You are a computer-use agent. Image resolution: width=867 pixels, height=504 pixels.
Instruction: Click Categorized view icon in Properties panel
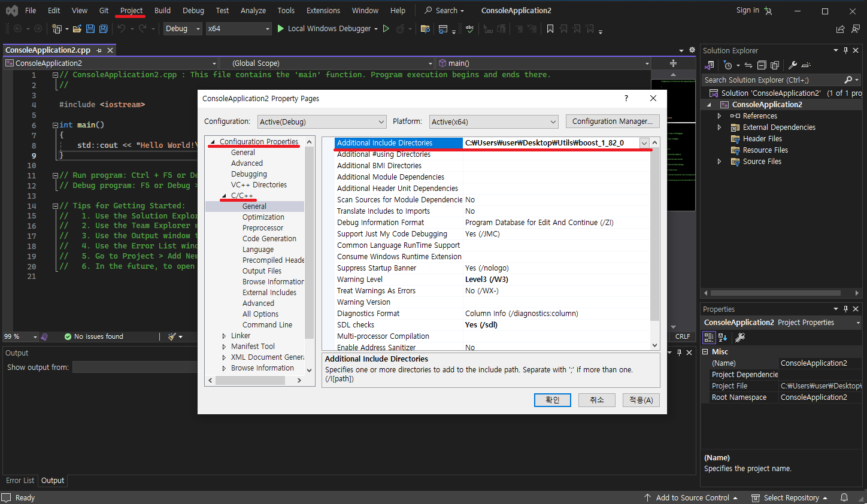point(709,338)
